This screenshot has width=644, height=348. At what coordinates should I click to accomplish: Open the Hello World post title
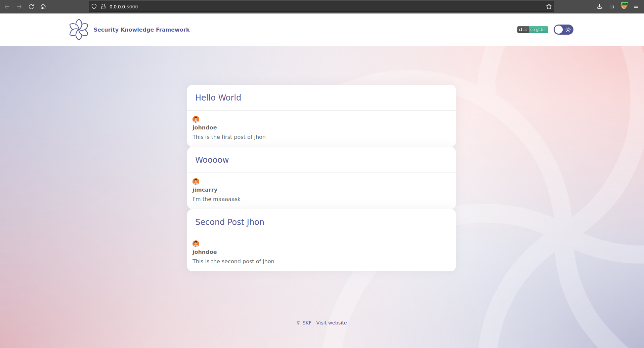(218, 98)
